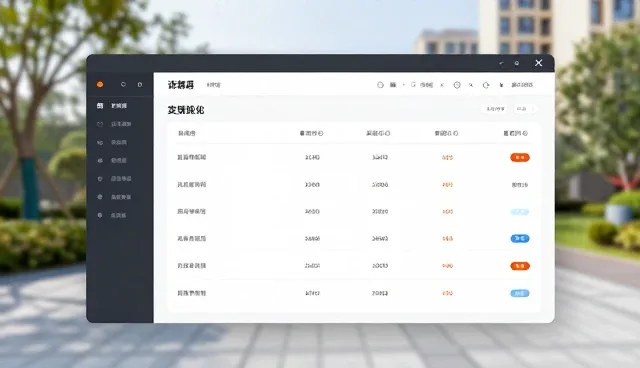
Task: Open the filter dropdown with chevron above table
Action: tap(526, 109)
